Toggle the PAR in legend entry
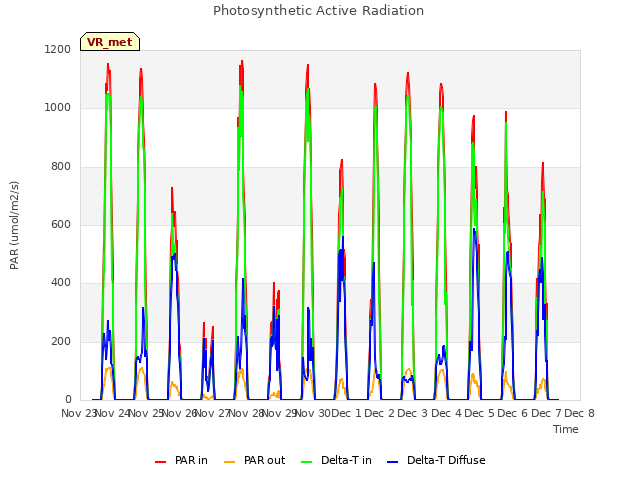Screen dimensions: 640x480 click(x=181, y=460)
